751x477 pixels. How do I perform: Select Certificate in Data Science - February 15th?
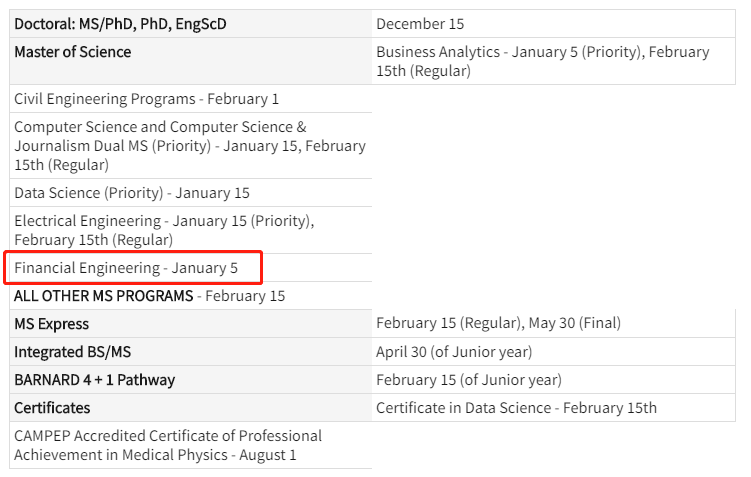click(x=516, y=408)
